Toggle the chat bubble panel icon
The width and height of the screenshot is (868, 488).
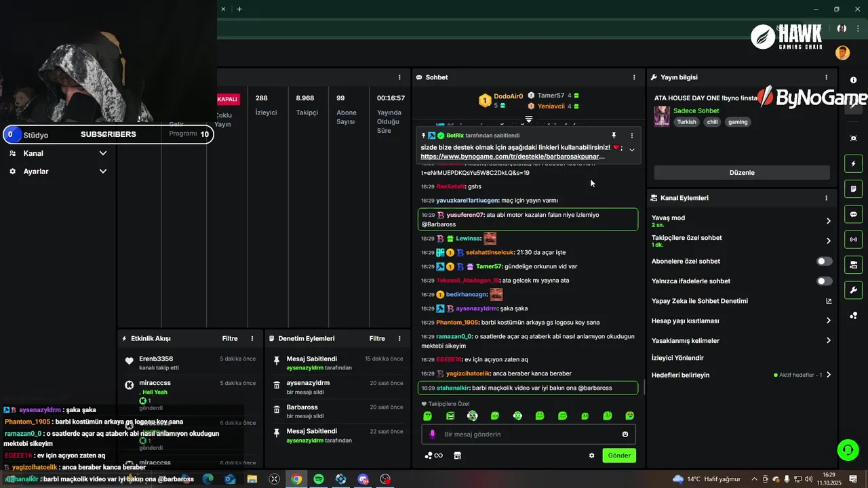pos(853,214)
